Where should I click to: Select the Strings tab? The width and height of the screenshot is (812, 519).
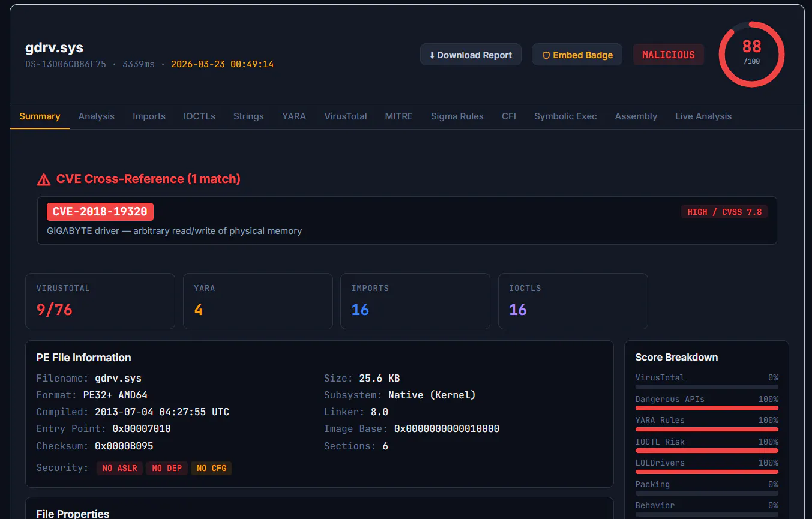(248, 116)
